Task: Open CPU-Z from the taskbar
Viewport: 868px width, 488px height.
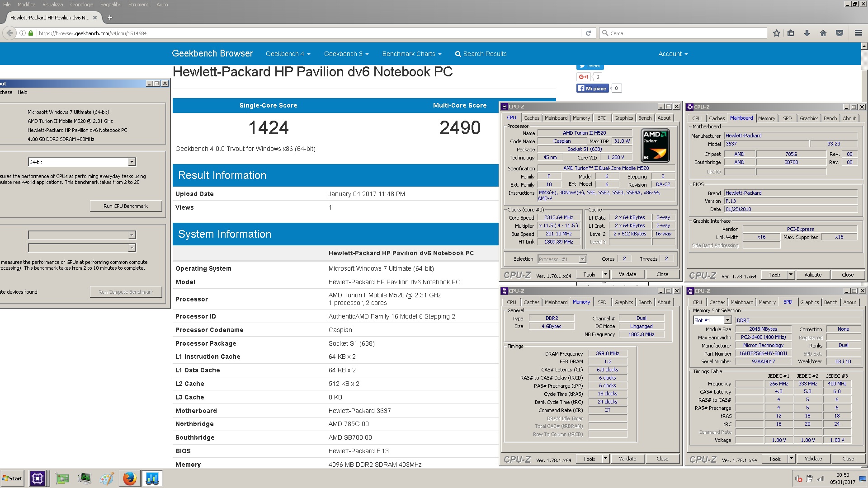Action: (x=38, y=479)
